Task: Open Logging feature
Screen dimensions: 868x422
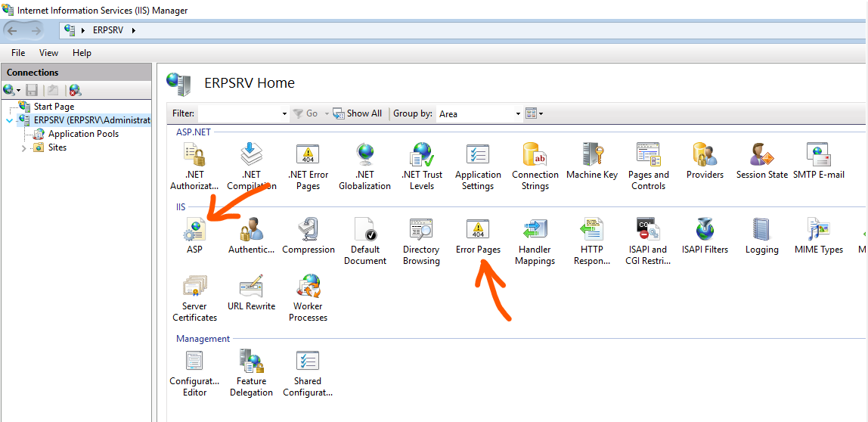Action: 761,237
